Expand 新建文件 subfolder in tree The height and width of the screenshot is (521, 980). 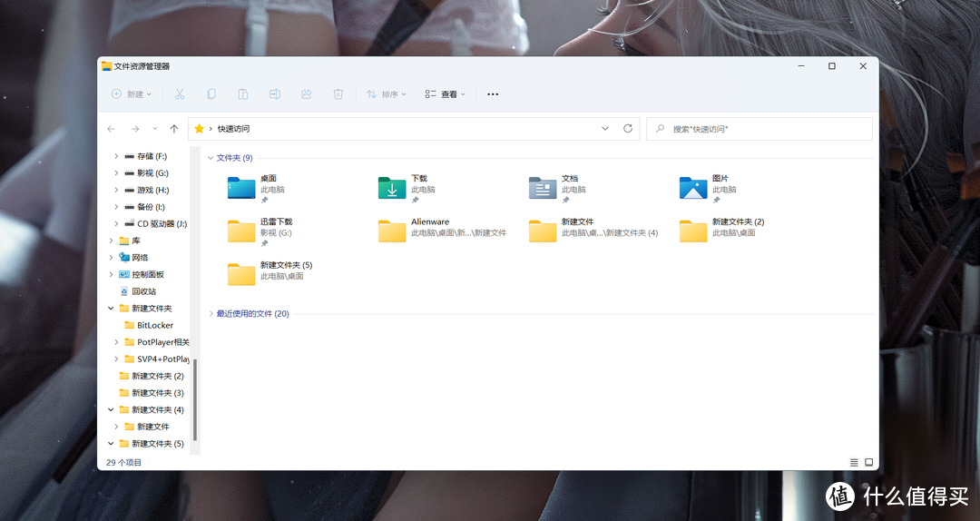pyautogui.click(x=116, y=427)
